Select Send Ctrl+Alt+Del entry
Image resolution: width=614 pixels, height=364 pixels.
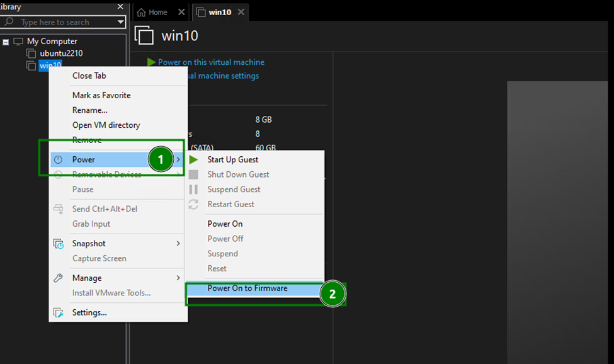(x=105, y=209)
